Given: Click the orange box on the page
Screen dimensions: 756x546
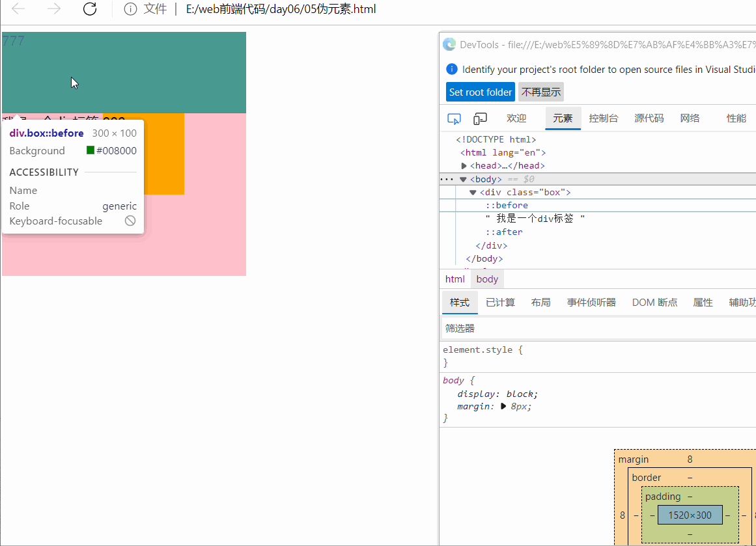Looking at the screenshot, I should pyautogui.click(x=164, y=154).
